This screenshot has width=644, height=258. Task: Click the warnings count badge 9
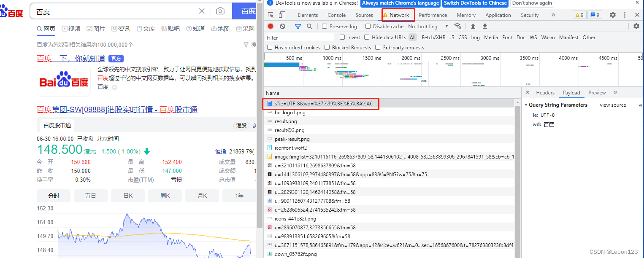pyautogui.click(x=579, y=15)
